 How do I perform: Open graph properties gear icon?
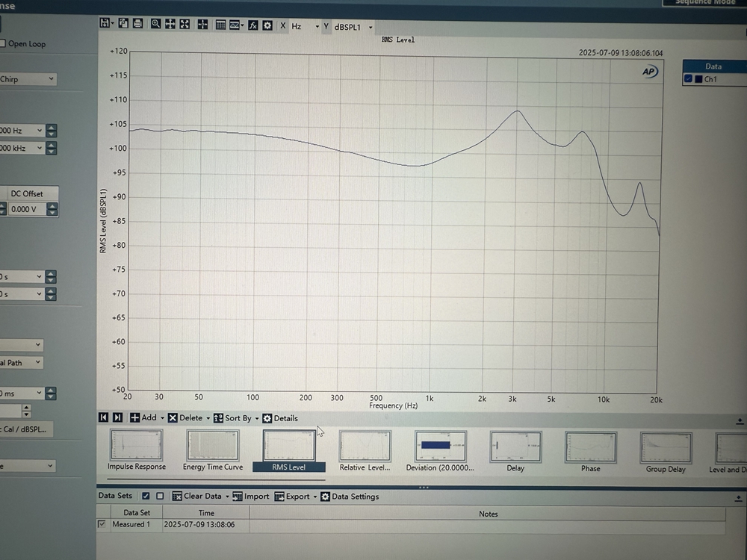[267, 25]
